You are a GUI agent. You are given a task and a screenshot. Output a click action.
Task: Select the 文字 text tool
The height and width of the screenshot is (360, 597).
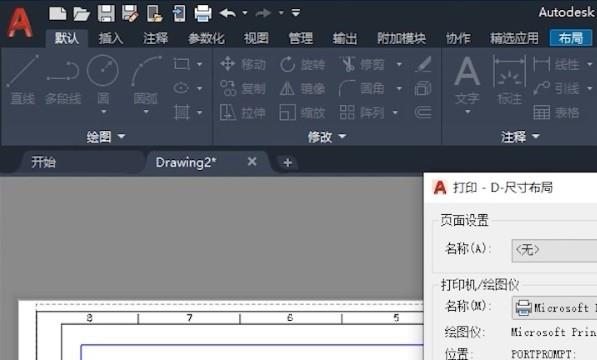pos(467,80)
